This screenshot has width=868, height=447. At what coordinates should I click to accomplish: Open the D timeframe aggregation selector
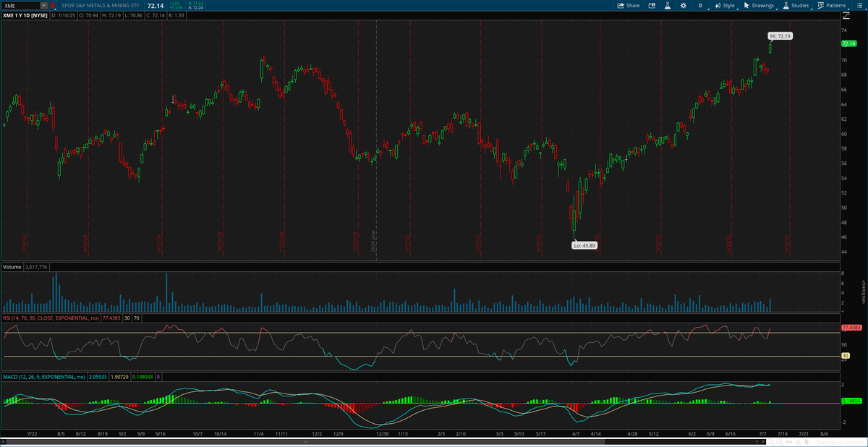pyautogui.click(x=700, y=5)
